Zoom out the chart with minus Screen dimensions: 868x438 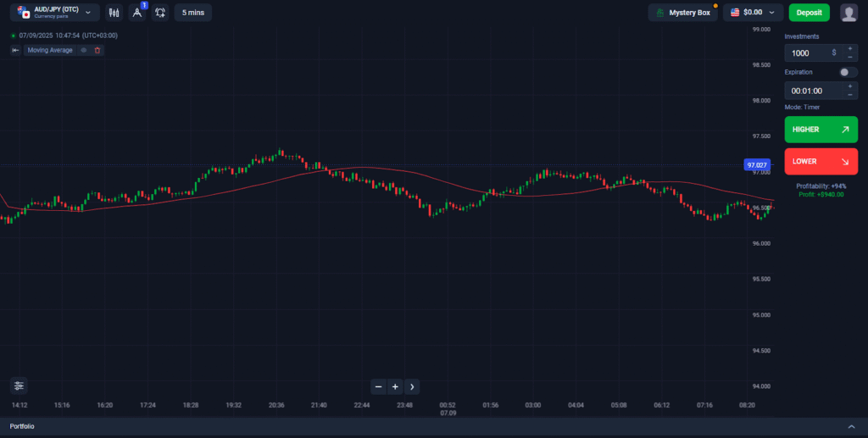(379, 386)
